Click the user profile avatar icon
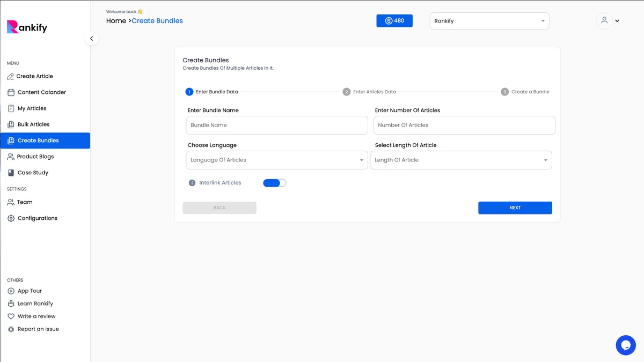The height and width of the screenshot is (362, 644). [x=604, y=20]
